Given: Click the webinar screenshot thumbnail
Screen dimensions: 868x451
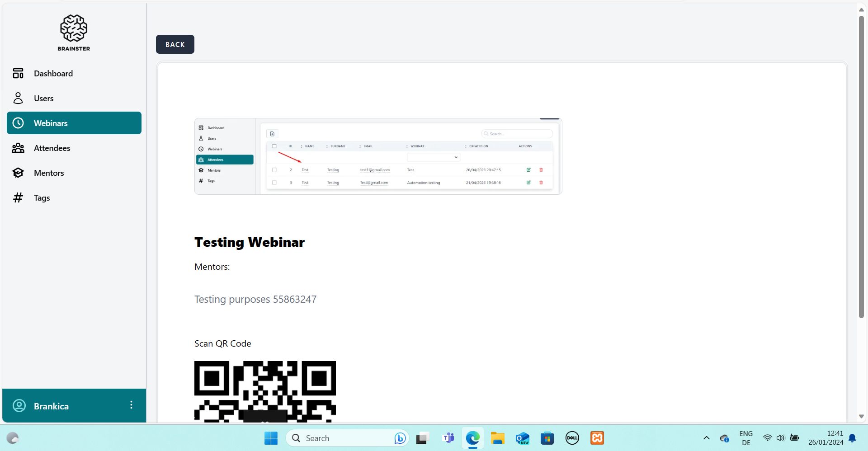Looking at the screenshot, I should click(378, 156).
